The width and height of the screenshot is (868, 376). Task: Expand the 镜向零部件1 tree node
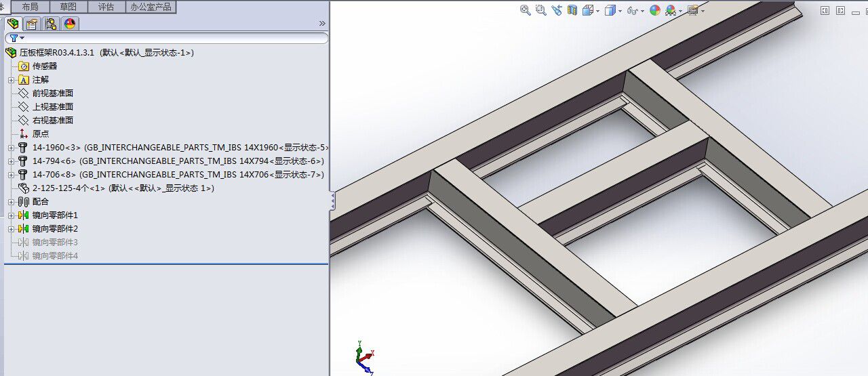coord(11,215)
